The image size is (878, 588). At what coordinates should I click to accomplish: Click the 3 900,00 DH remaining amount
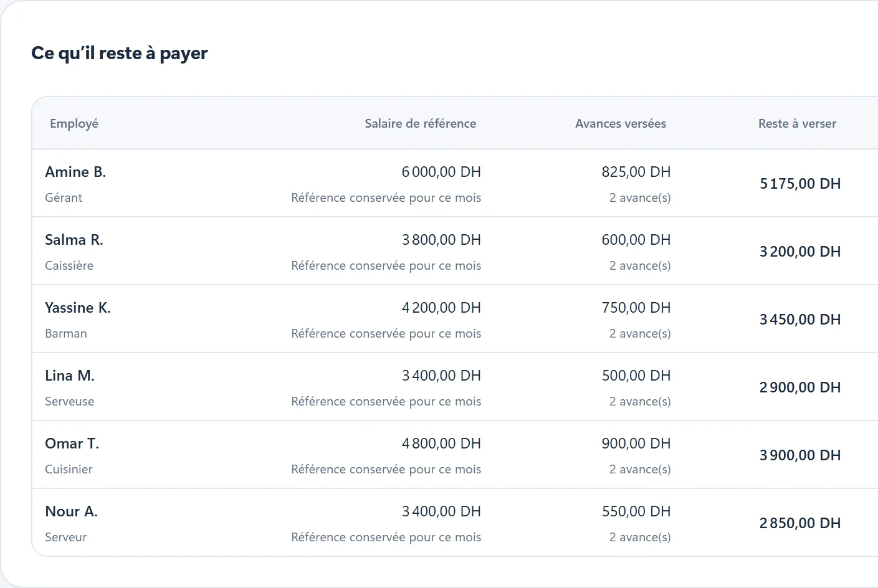[x=800, y=455]
